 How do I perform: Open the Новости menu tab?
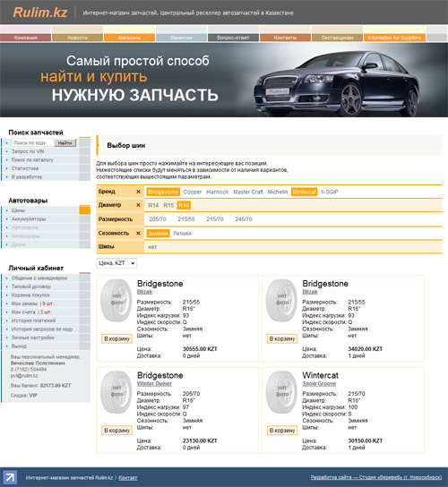[x=77, y=38]
